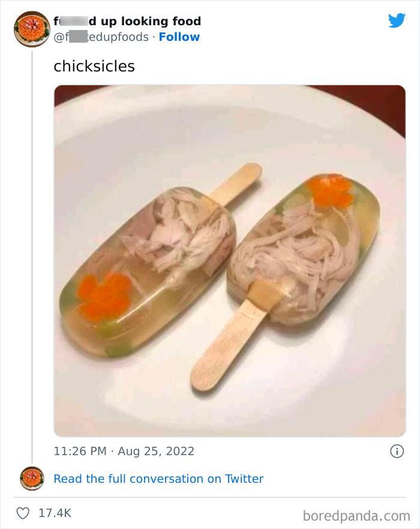
Task: Click the Twitter bird logo
Action: [x=397, y=21]
